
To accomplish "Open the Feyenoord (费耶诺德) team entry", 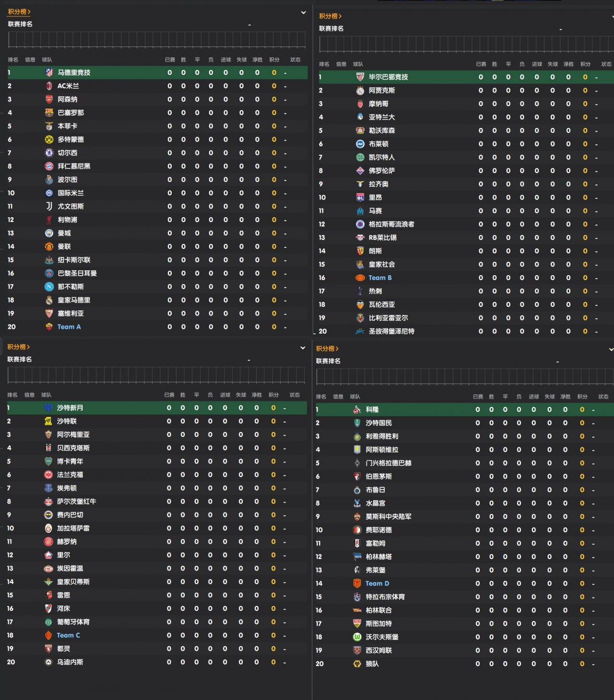I will click(x=379, y=530).
